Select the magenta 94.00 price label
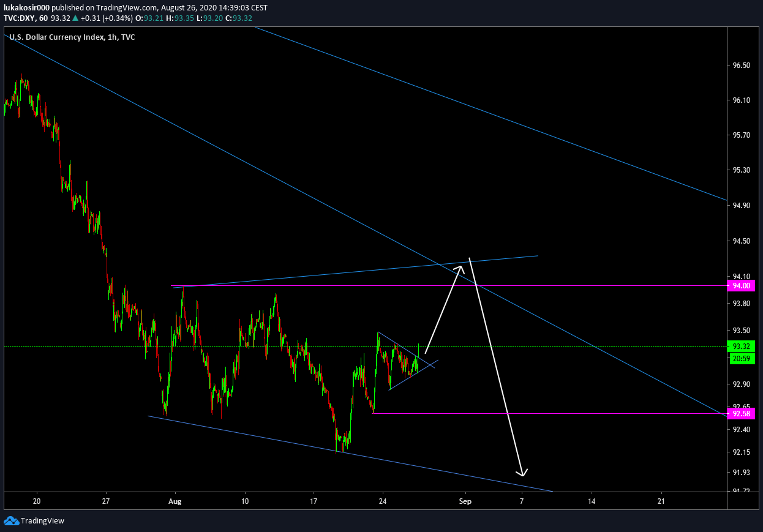Image resolution: width=763 pixels, height=532 pixels. [x=741, y=286]
